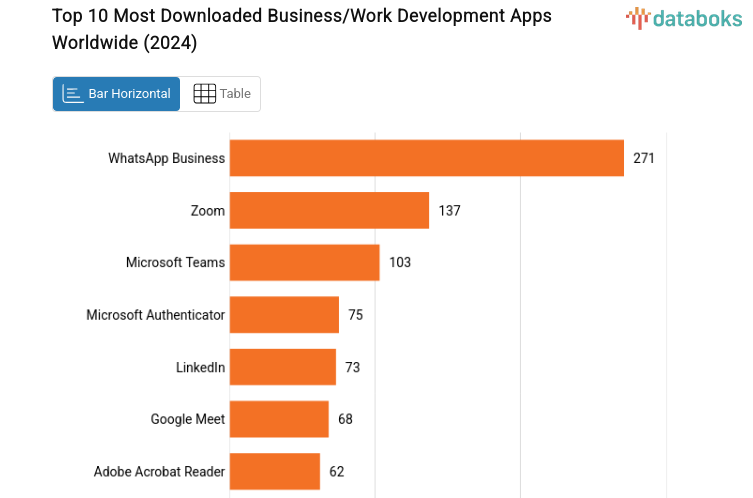Select the LinkedIn orange bar
The image size is (753, 498).
pos(283,367)
